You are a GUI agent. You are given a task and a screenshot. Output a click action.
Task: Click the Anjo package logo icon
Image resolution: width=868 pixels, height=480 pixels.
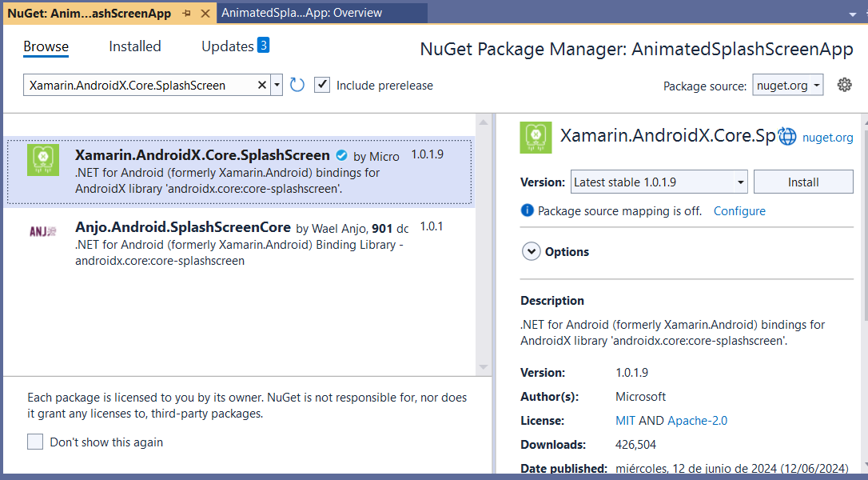pos(43,232)
